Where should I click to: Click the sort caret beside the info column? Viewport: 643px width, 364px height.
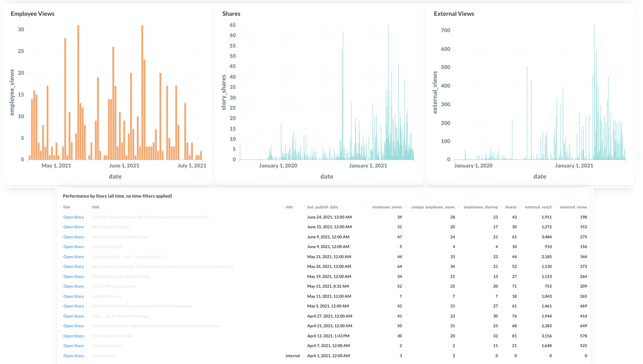coord(283,207)
